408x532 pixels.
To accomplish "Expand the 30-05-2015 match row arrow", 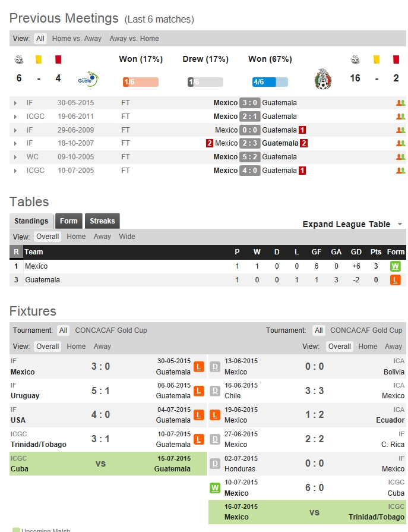I will (x=15, y=103).
